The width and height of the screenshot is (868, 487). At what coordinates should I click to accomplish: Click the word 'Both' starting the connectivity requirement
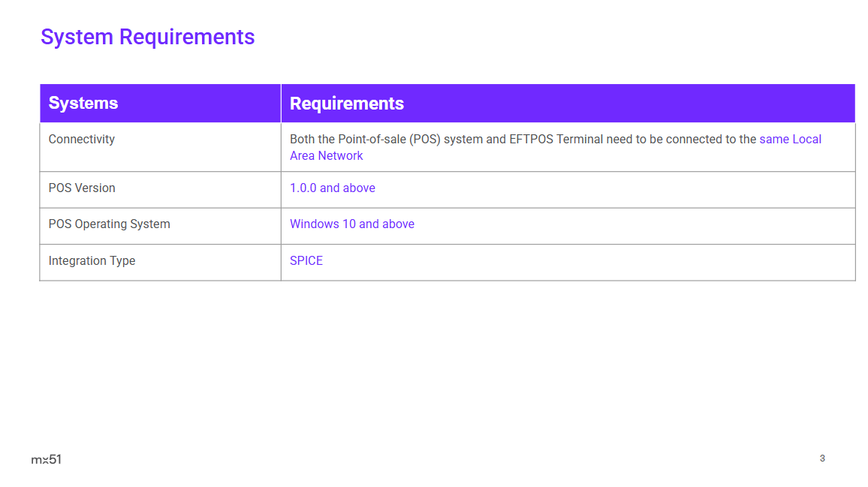tap(303, 140)
